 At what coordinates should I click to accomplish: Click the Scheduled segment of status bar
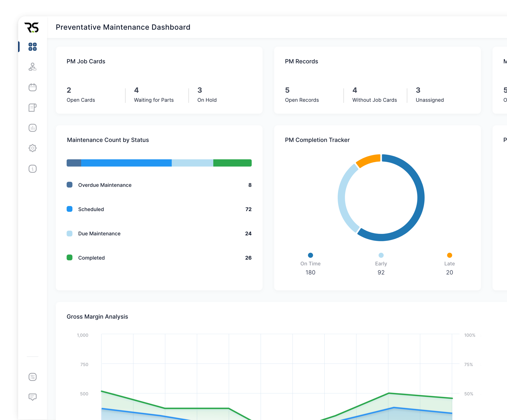(x=126, y=163)
